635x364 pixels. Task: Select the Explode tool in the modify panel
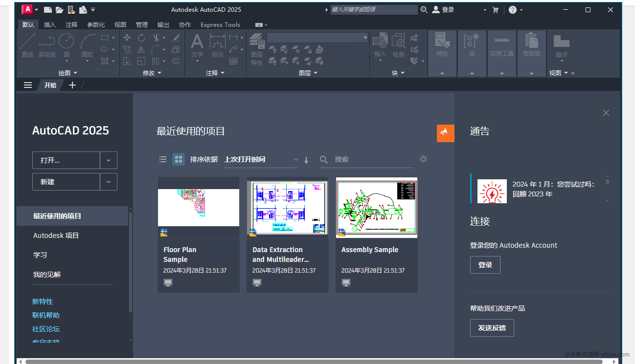(176, 49)
